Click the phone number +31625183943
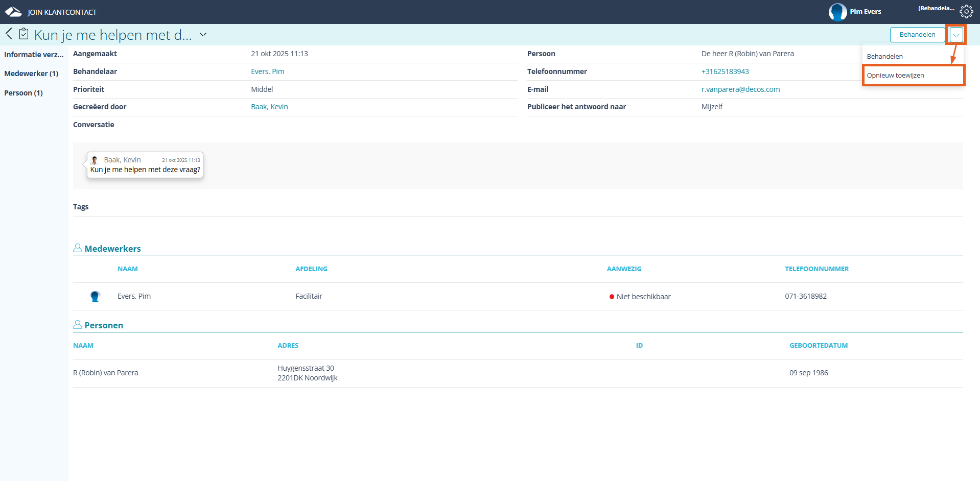Viewport: 980px width, 481px height. [x=725, y=71]
